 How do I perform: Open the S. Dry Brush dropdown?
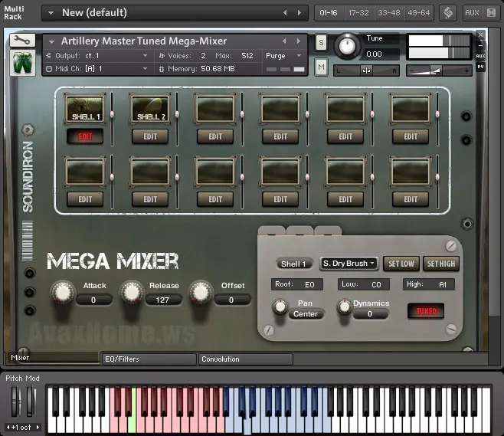[x=349, y=264]
